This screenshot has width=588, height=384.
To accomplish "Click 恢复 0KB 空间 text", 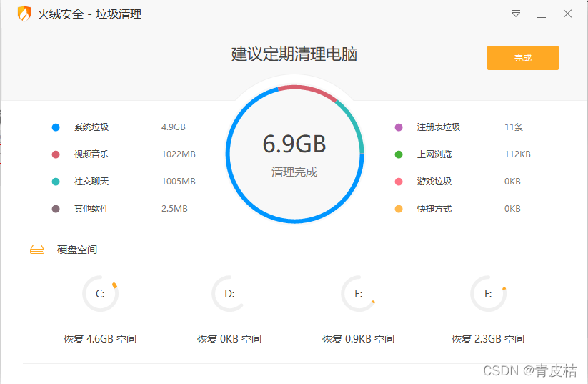I will [x=229, y=339].
